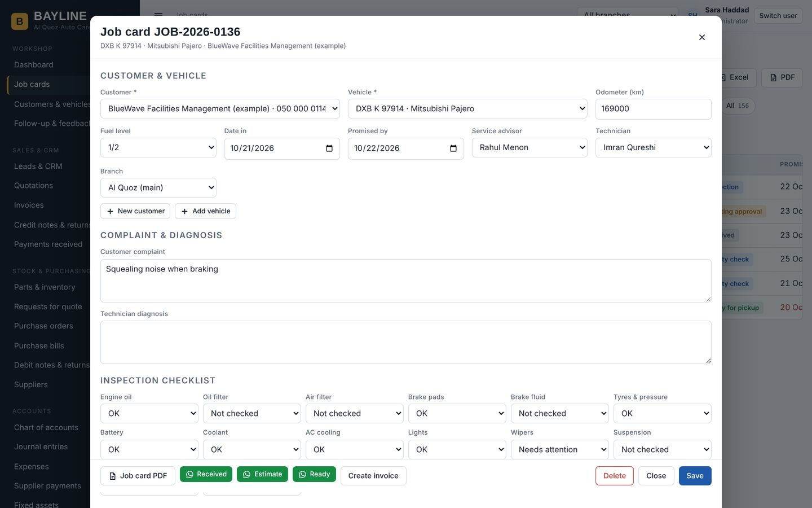
Task: Open the Customer dropdown
Action: pyautogui.click(x=220, y=109)
